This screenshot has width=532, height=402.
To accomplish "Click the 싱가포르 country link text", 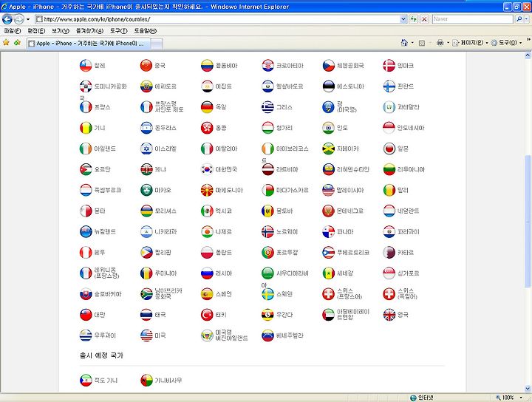I will click(x=408, y=273).
